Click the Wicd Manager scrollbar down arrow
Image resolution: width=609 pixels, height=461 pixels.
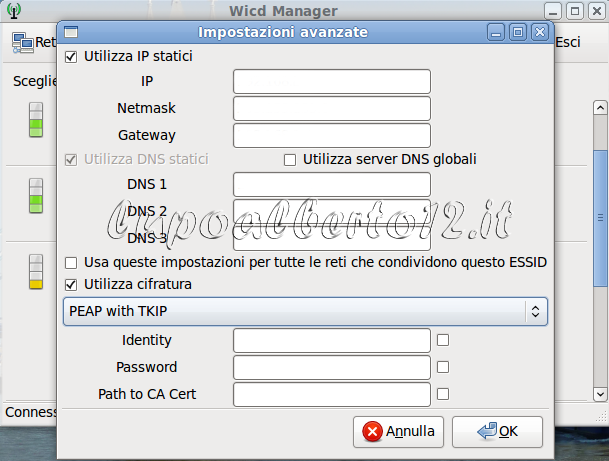600,395
